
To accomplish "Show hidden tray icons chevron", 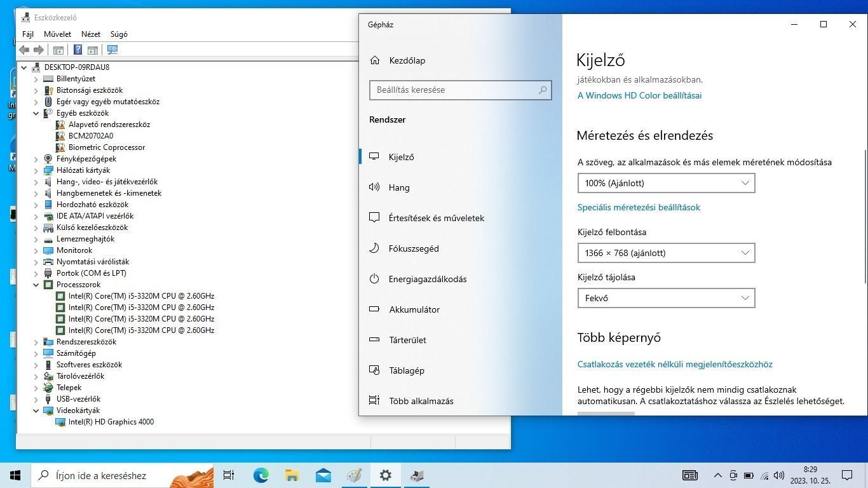I will 718,475.
